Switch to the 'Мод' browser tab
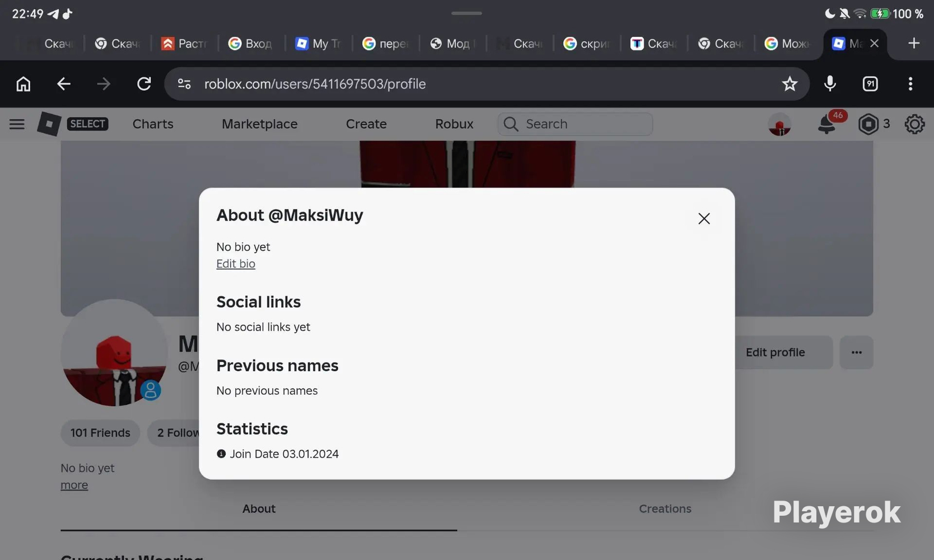The image size is (934, 560). [452, 43]
